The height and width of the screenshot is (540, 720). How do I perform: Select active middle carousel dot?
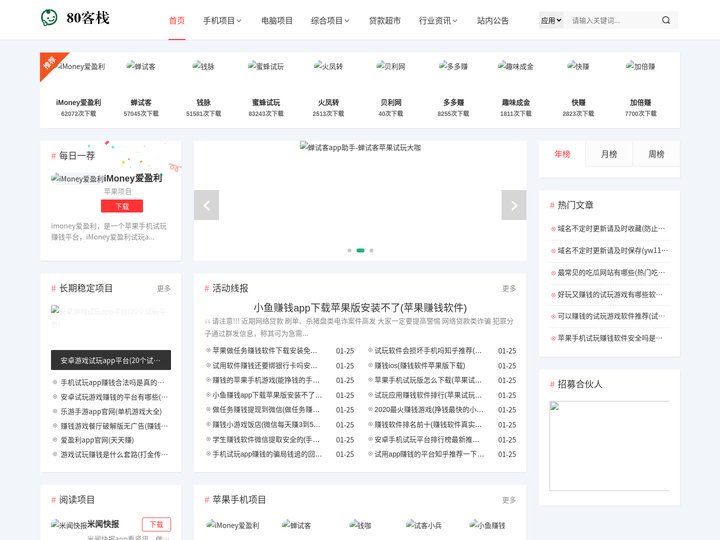pos(360,250)
